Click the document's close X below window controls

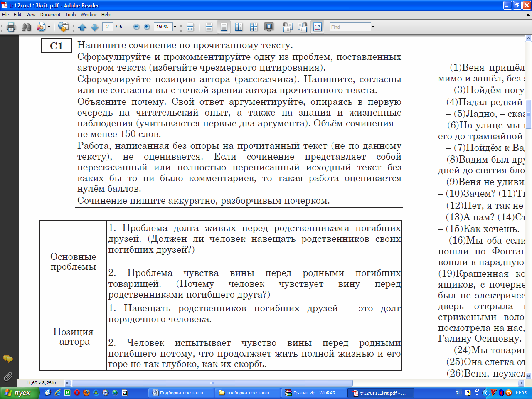tap(528, 15)
